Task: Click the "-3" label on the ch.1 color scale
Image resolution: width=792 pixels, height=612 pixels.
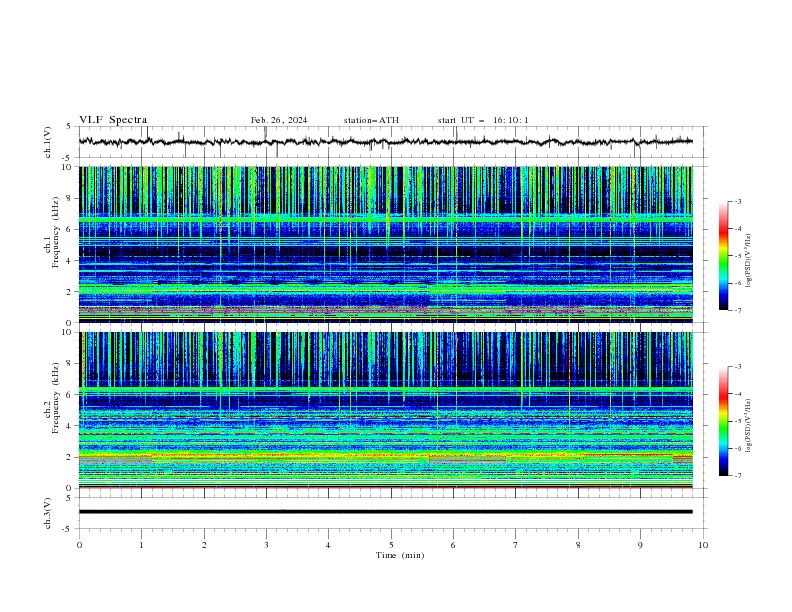Action: point(737,201)
